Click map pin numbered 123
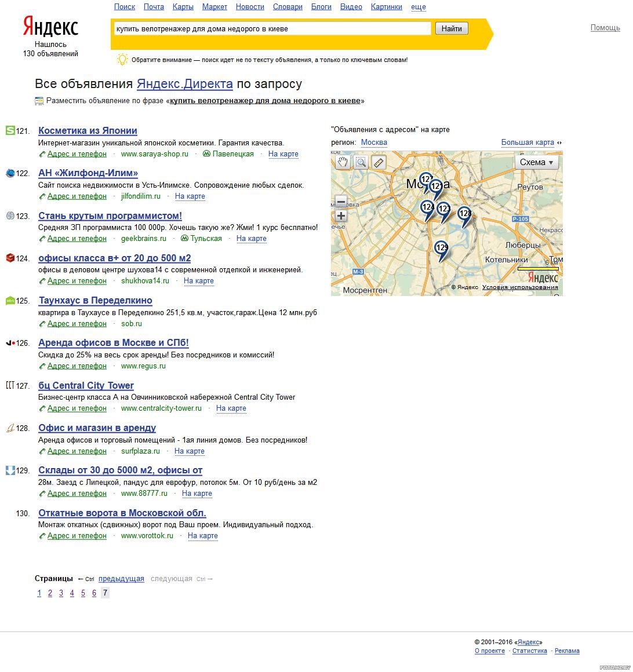The image size is (633, 672). point(444,210)
